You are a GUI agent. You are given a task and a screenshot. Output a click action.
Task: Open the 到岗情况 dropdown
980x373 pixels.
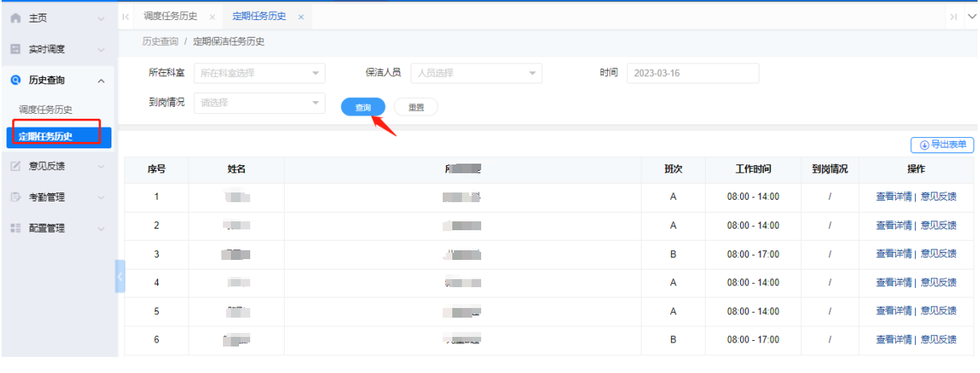(260, 103)
